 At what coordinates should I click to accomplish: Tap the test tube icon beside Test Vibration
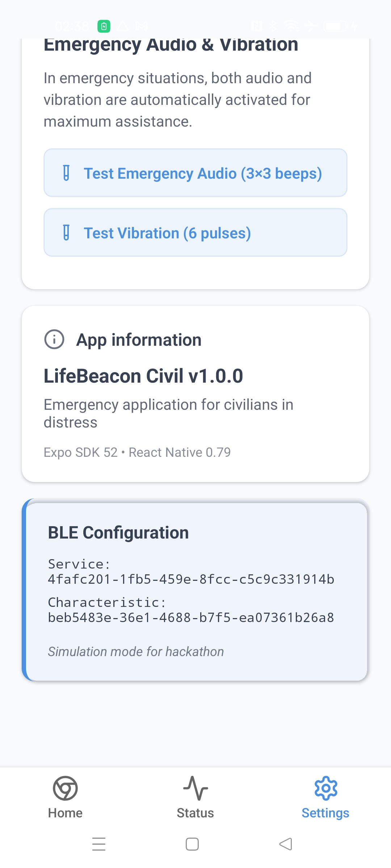67,233
